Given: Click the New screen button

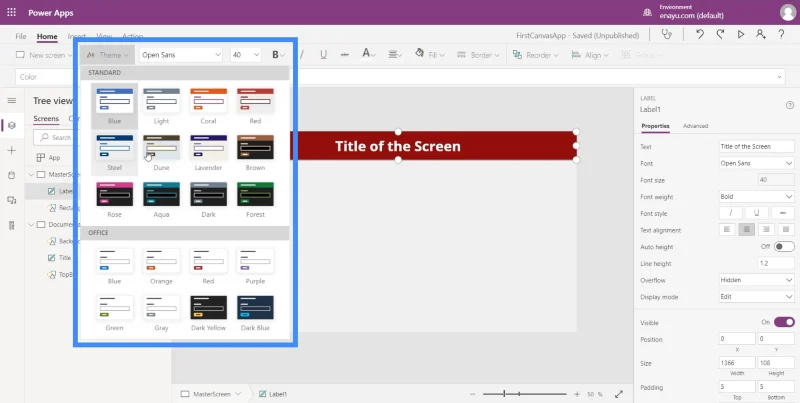Looking at the screenshot, I should pos(43,55).
